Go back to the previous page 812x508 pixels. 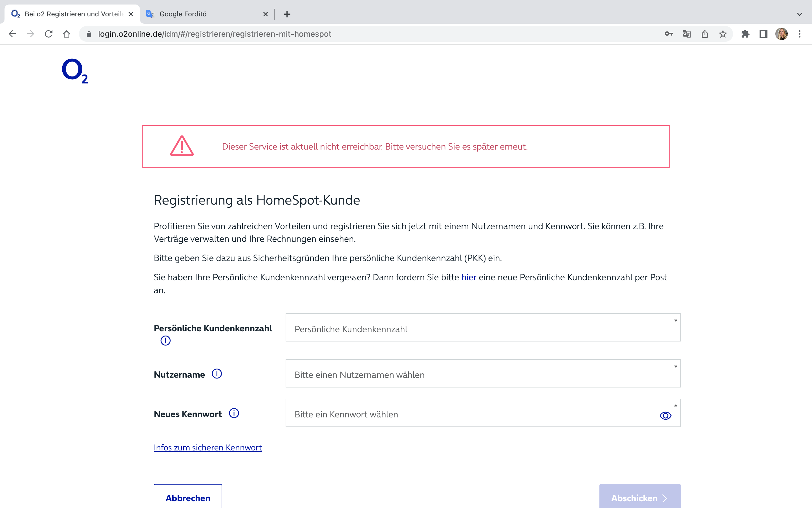[12, 34]
